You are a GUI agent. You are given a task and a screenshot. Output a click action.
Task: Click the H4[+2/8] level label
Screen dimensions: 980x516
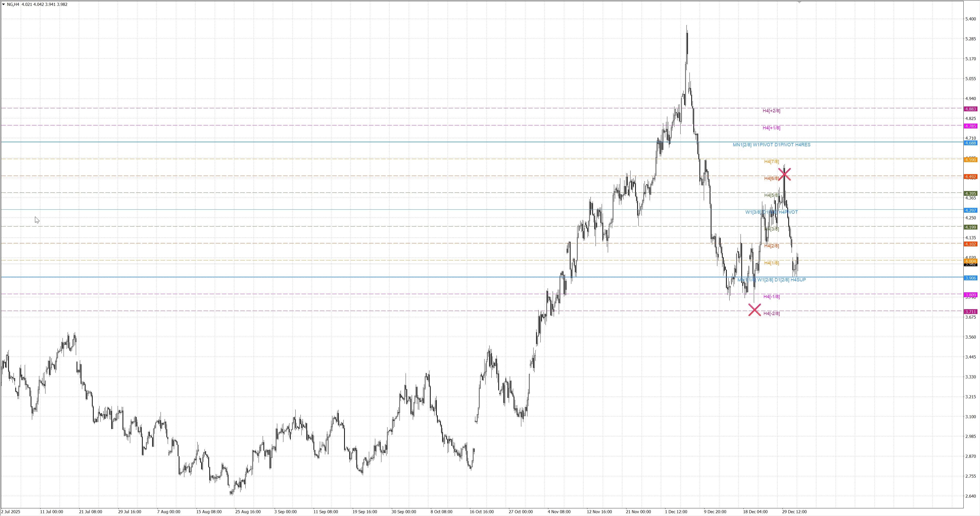point(771,111)
